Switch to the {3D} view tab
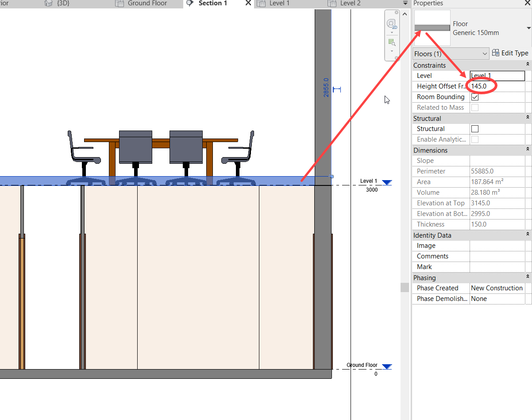 point(63,4)
